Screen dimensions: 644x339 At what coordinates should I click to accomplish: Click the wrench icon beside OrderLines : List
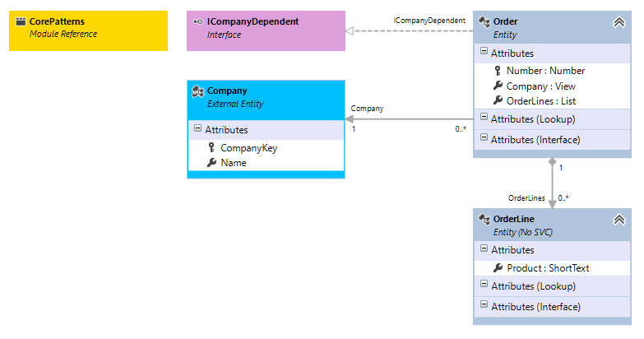point(498,100)
